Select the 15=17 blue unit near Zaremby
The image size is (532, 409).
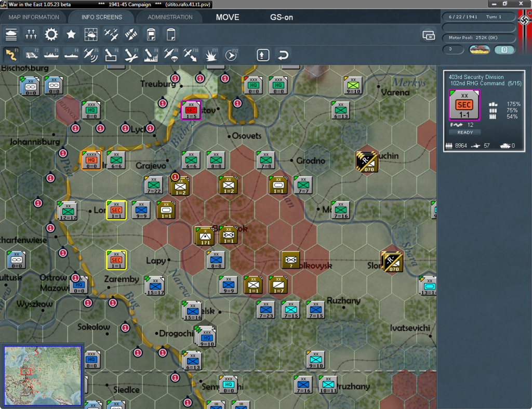point(155,285)
